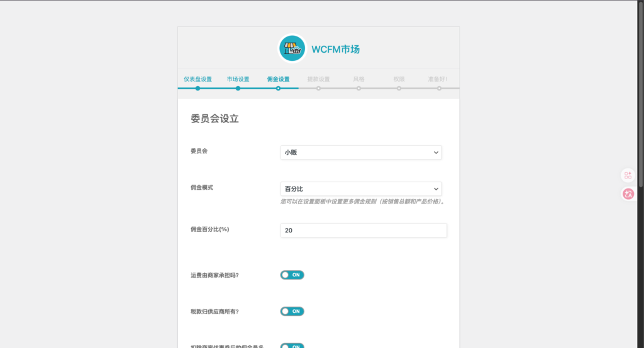The image size is (644, 348).
Task: Open the 委员会 dropdown showing 小贩
Action: 361,152
